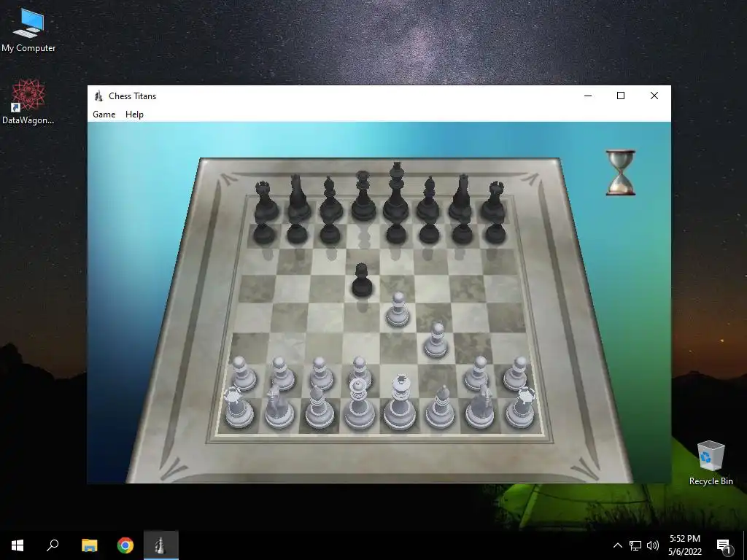
Task: Select the white kingside rook
Action: (521, 407)
